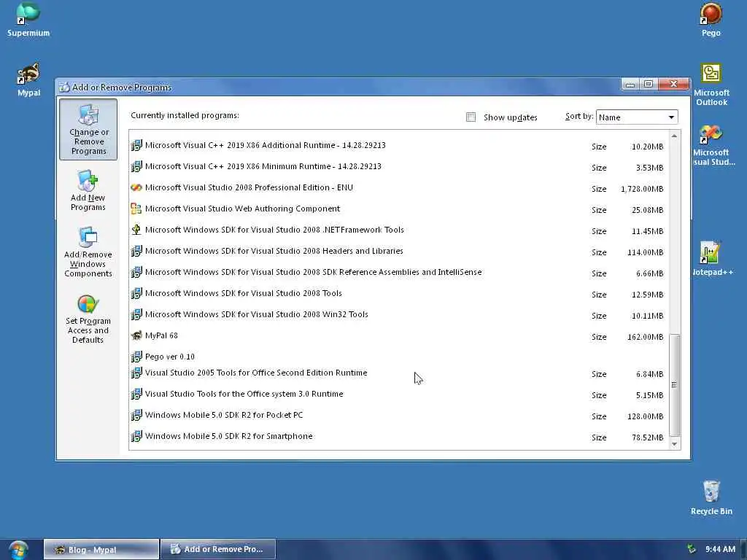Click the Visual Studio 2005 Tools for Office icon
747x560 pixels.
click(136, 373)
